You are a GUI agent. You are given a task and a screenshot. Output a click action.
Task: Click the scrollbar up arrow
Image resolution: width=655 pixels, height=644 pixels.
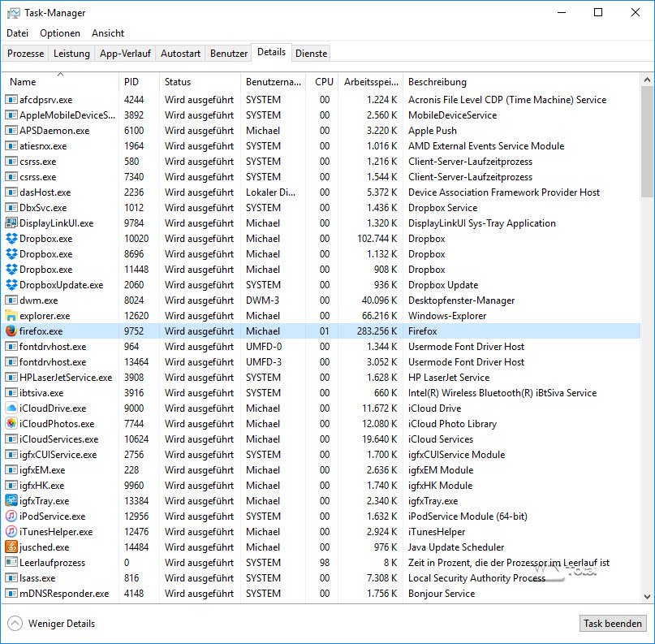(x=647, y=80)
